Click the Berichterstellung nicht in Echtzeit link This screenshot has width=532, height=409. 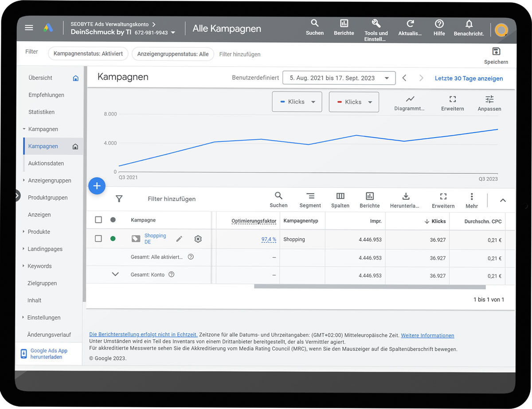point(143,334)
